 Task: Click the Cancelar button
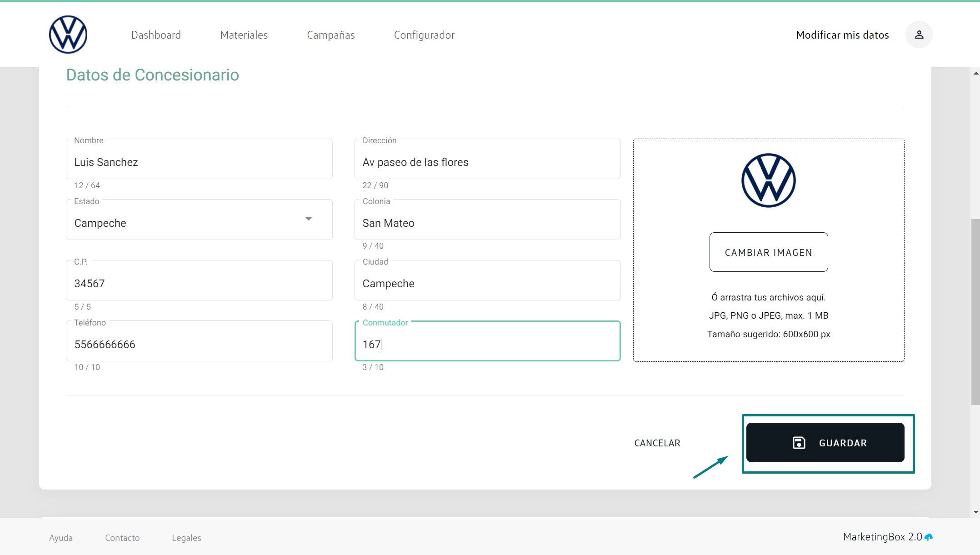coord(657,443)
